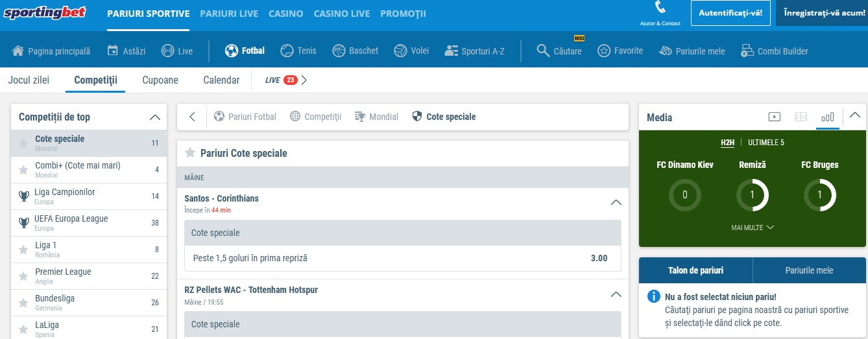Switch to the Cupoane tab
This screenshot has height=339, width=868.
160,80
